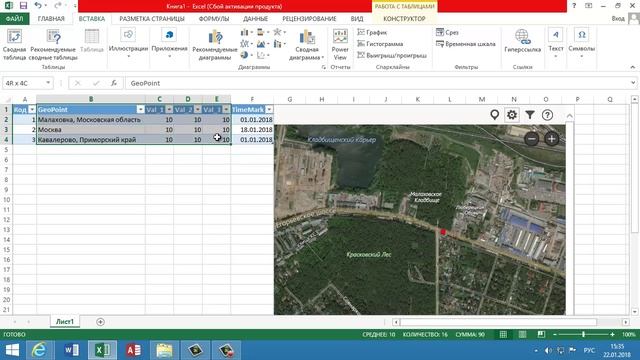The image size is (640, 360).
Task: Open the map settings gear icon
Action: 512,115
